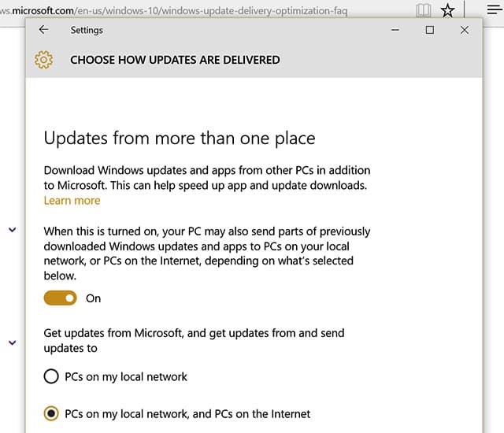Click the 'Download Windows updates and apps' paragraph

point(207,178)
